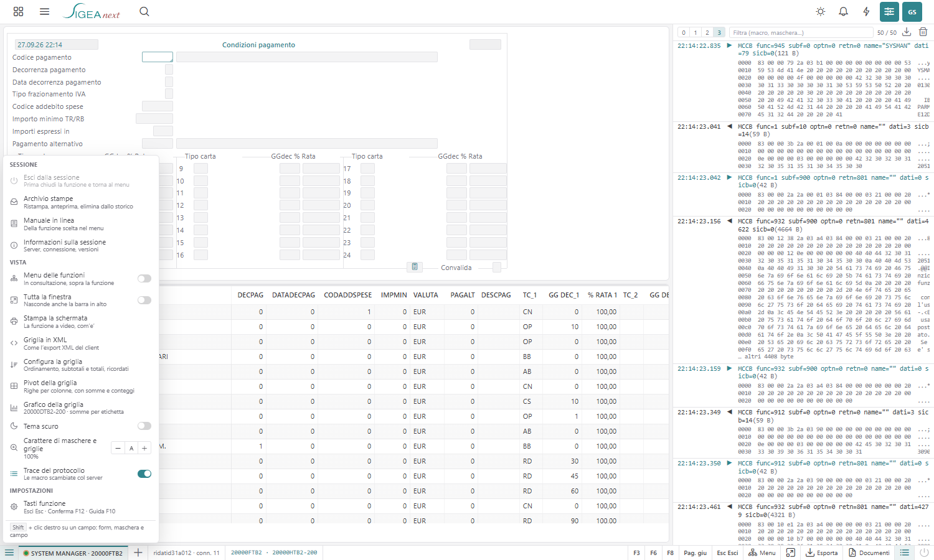Clear trace log with trash icon
Viewport: 934px width, 560px height.
923,32
